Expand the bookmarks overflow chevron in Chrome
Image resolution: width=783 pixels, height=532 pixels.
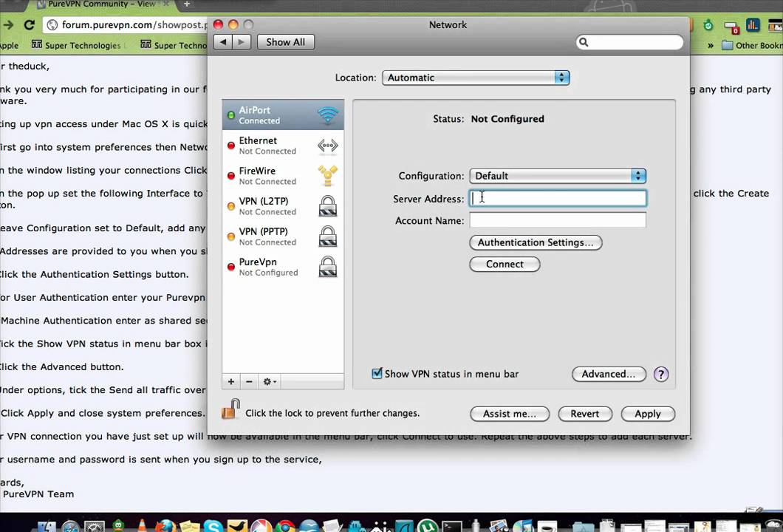coord(710,46)
